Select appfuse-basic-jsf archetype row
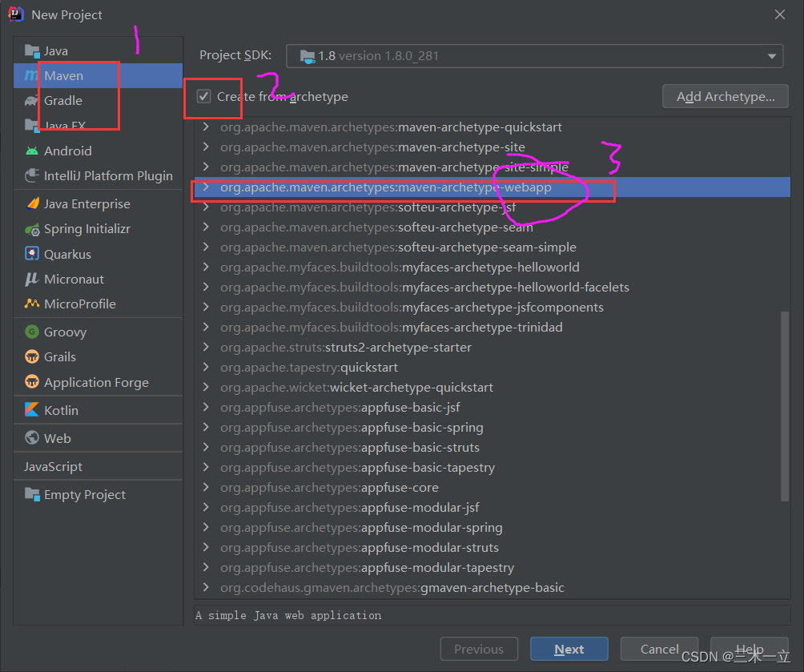 (x=492, y=408)
